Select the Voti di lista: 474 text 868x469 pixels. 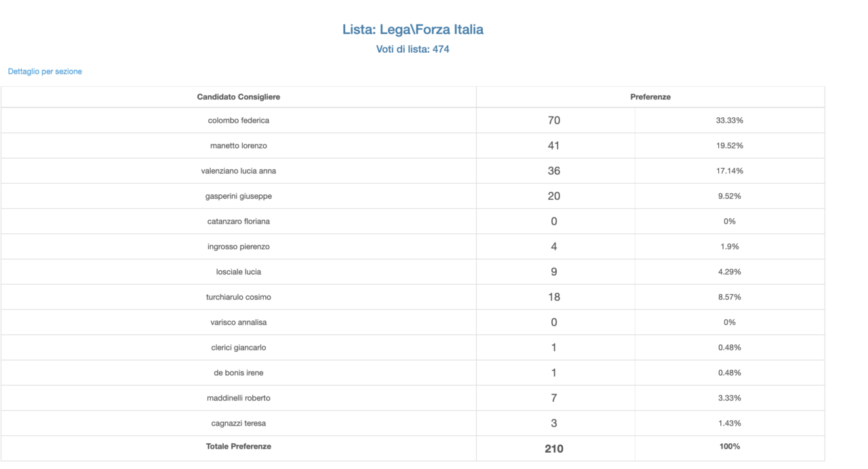pos(412,49)
